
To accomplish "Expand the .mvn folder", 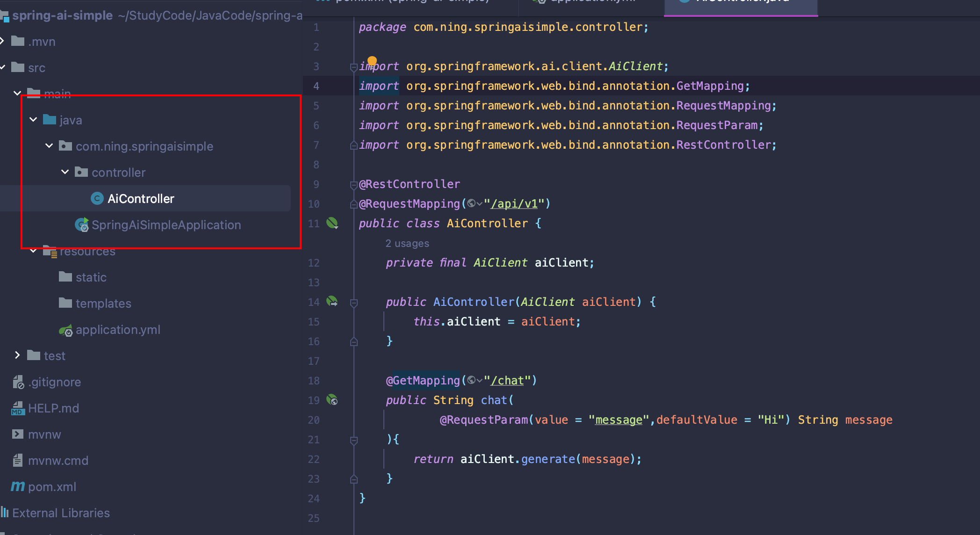I will [x=2, y=41].
